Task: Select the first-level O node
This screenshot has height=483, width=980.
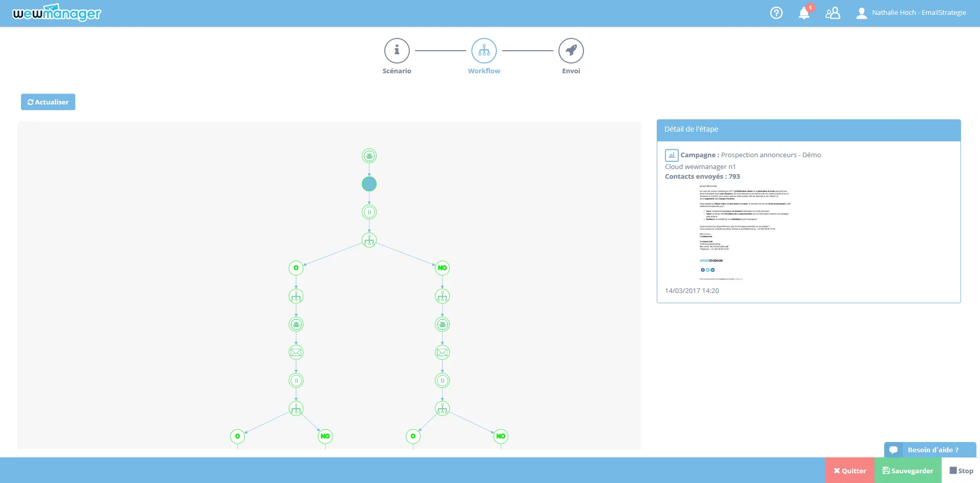Action: coord(296,268)
